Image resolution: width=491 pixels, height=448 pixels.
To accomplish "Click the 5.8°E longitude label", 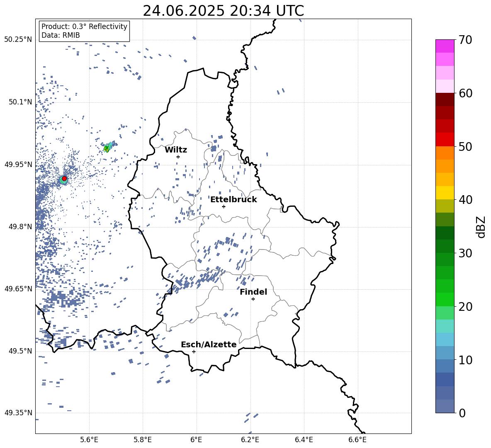I will 143,440.
